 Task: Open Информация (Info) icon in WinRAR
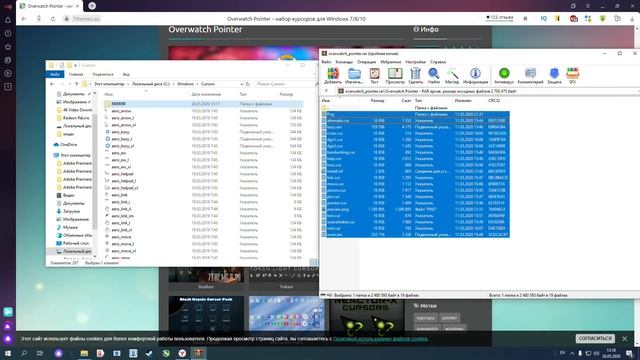[475, 76]
